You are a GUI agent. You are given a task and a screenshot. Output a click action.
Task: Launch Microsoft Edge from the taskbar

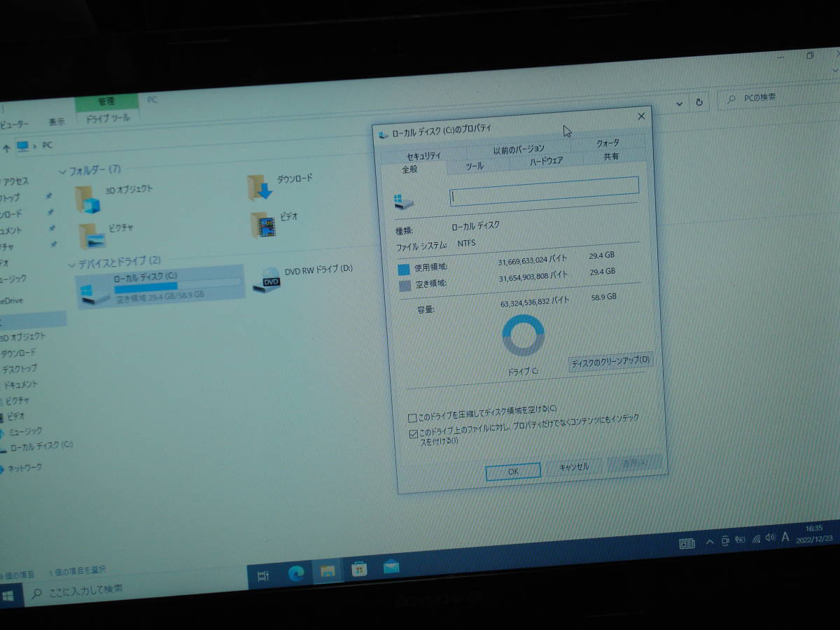click(296, 573)
